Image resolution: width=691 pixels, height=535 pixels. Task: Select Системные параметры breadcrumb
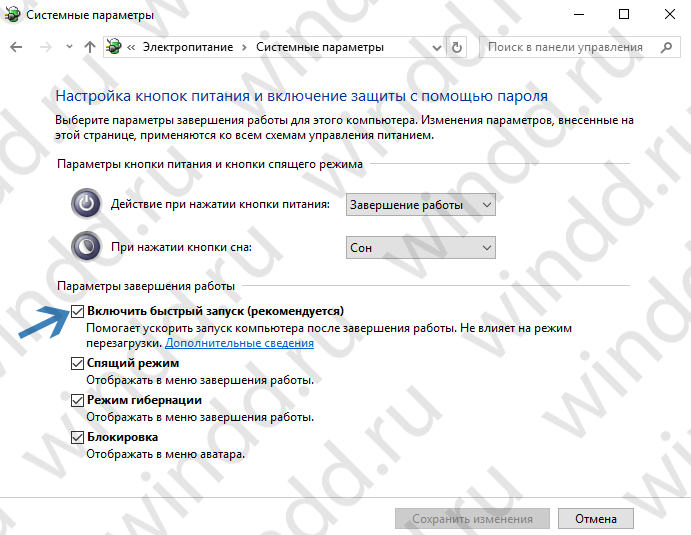(x=320, y=47)
